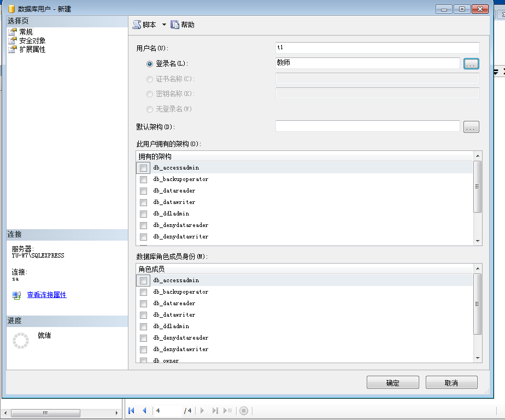Go to last page in navigator
The width and height of the screenshot is (505, 420).
click(215, 410)
